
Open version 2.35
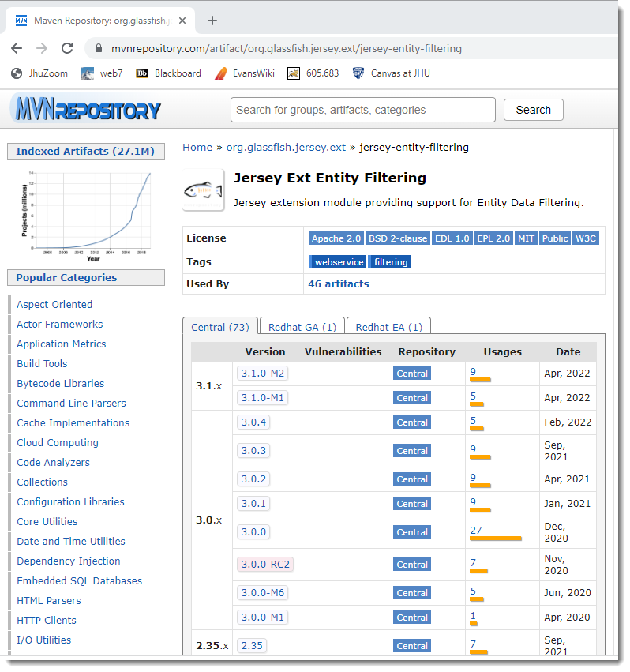(x=252, y=645)
